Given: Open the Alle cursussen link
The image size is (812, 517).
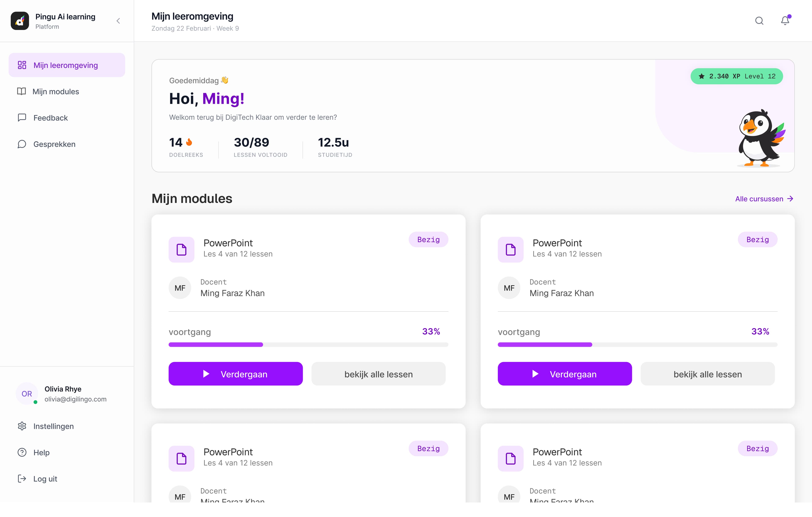Looking at the screenshot, I should 764,199.
